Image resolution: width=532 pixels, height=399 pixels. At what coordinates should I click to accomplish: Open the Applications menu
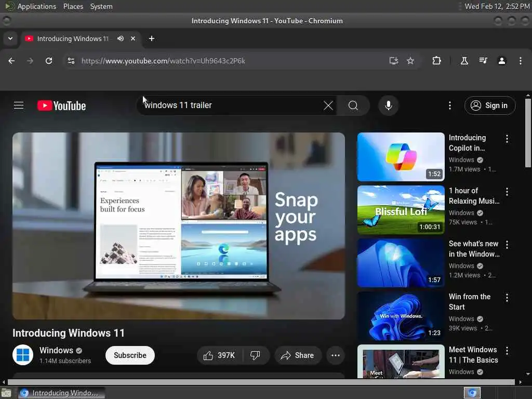click(37, 6)
